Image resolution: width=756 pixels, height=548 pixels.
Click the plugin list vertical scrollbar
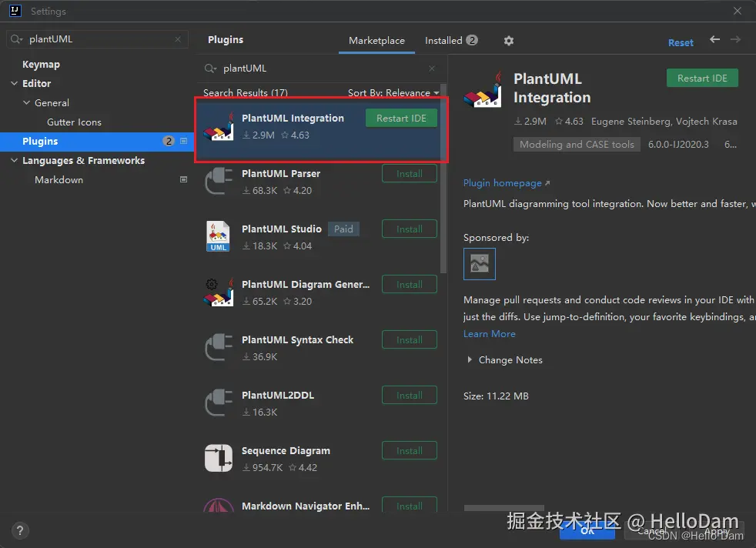pyautogui.click(x=443, y=179)
